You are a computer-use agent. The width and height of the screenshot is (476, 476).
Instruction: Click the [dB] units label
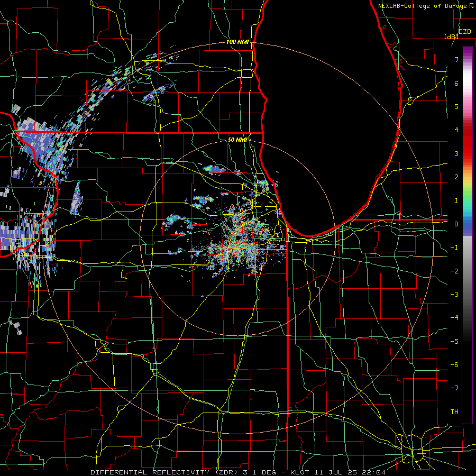coord(451,36)
